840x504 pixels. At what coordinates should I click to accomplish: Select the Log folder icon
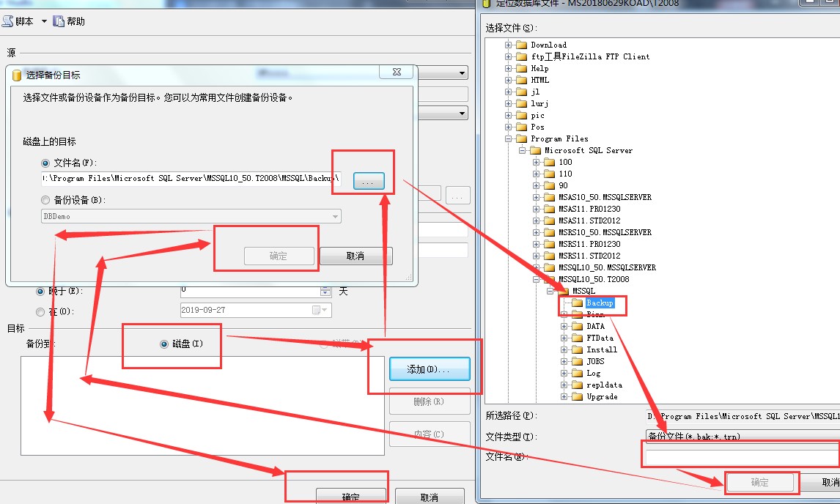click(x=578, y=374)
